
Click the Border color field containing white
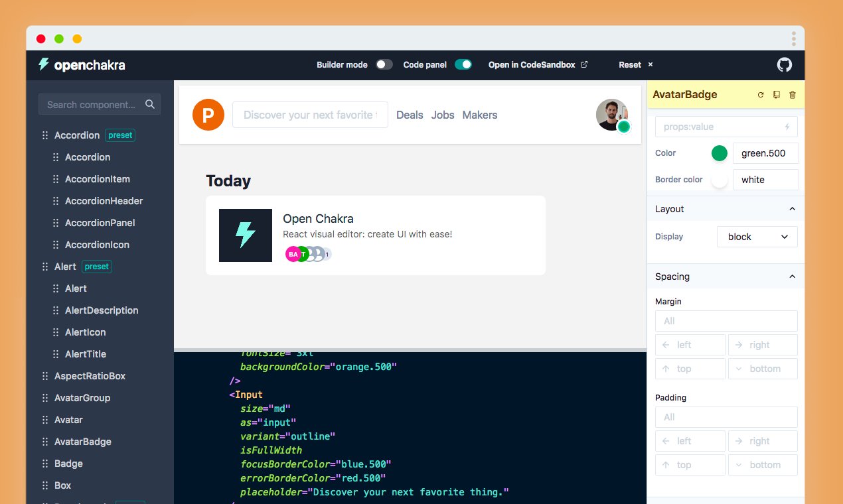tap(765, 180)
